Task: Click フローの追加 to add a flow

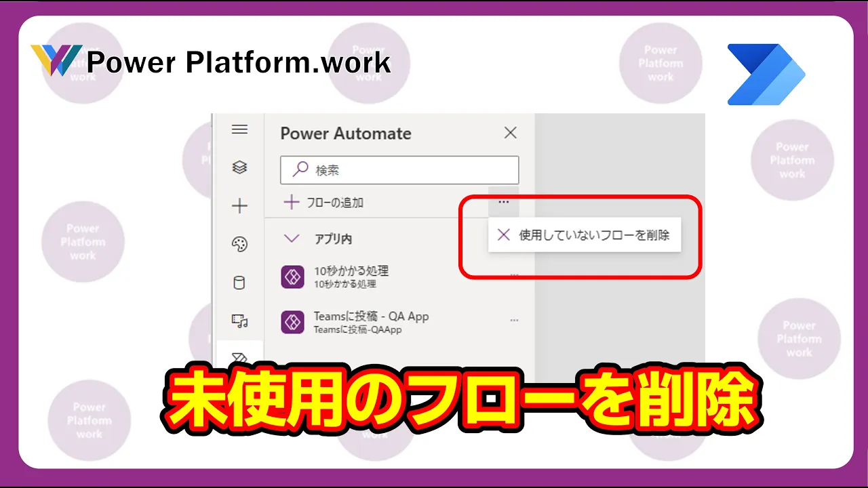Action: (323, 202)
